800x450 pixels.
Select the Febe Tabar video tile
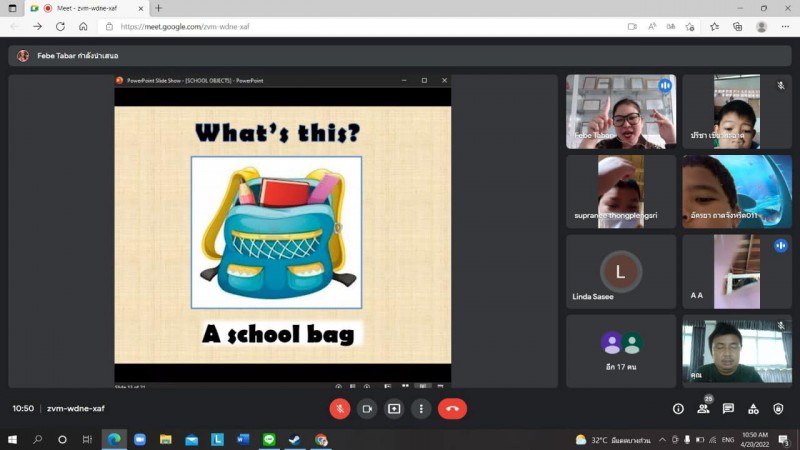620,111
